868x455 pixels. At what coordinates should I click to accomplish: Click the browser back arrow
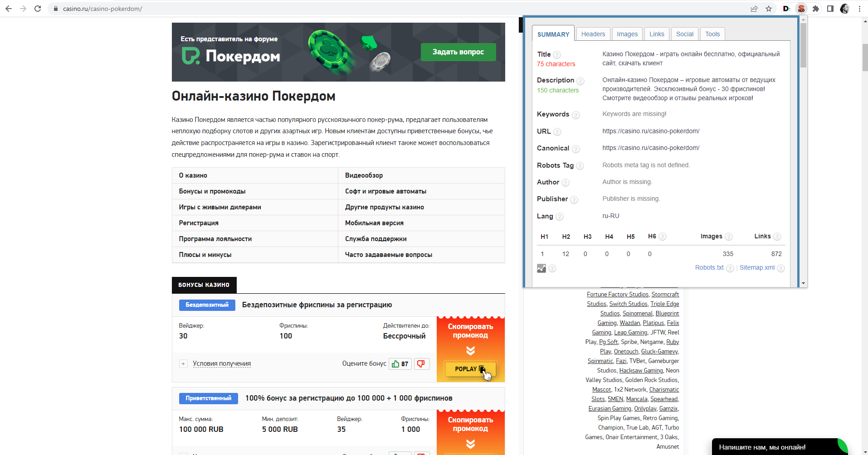[x=9, y=9]
